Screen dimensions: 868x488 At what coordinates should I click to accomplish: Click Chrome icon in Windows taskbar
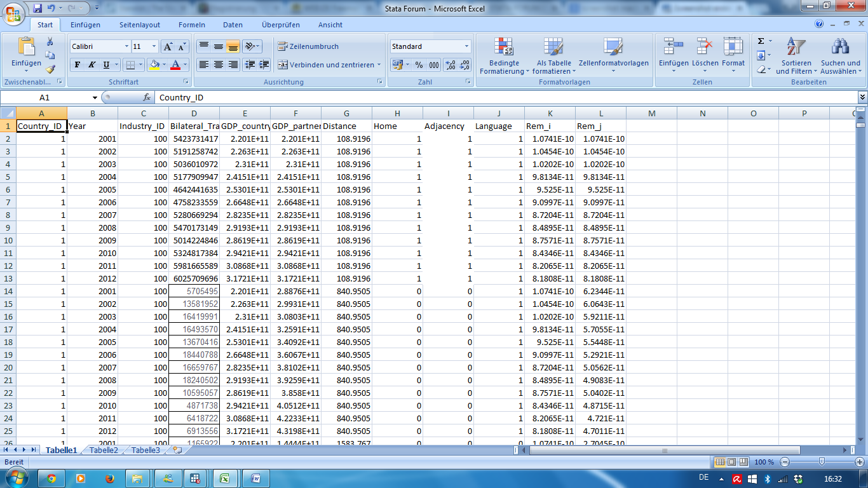(51, 478)
